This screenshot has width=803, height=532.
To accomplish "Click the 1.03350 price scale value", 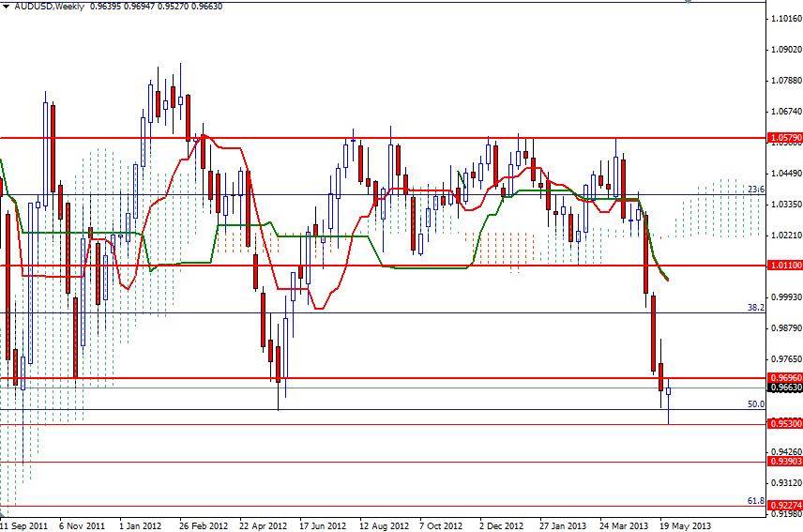I will pos(786,204).
